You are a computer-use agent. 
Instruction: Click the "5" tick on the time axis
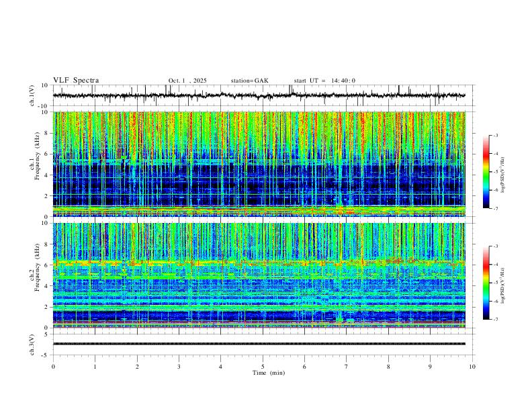point(263,367)
